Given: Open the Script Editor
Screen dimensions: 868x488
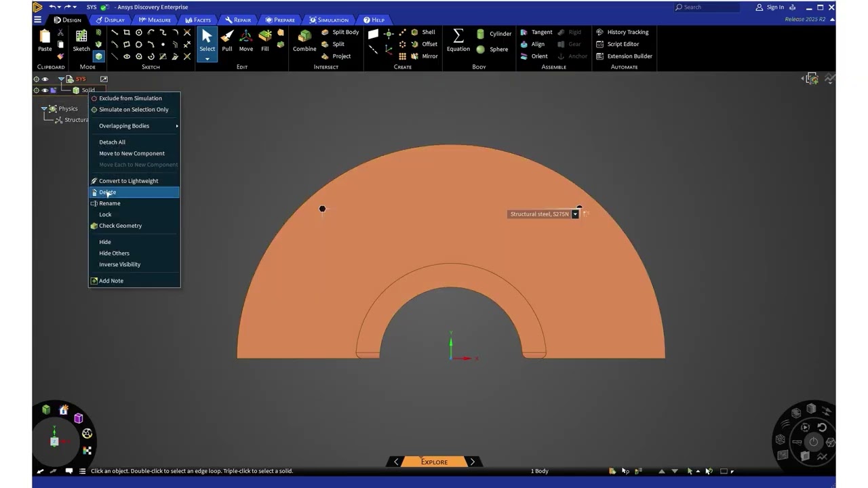Looking at the screenshot, I should pyautogui.click(x=617, y=44).
